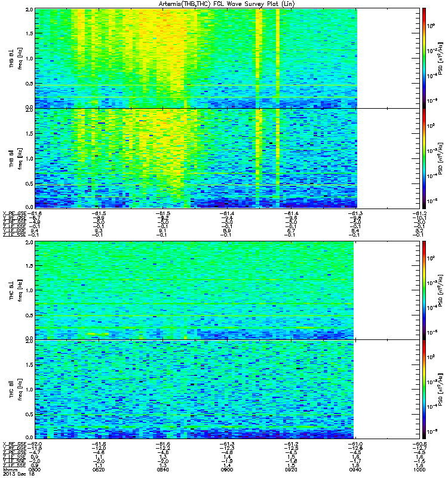The height and width of the screenshot is (478, 448).
Task: Click the THB B⊥ spectrogram
Action: (x=196, y=58)
